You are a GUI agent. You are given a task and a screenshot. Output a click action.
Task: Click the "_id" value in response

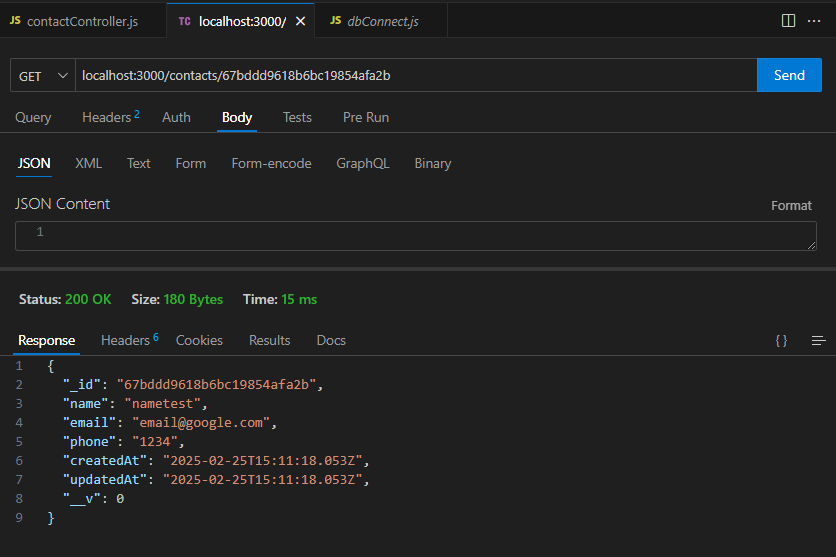click(216, 384)
